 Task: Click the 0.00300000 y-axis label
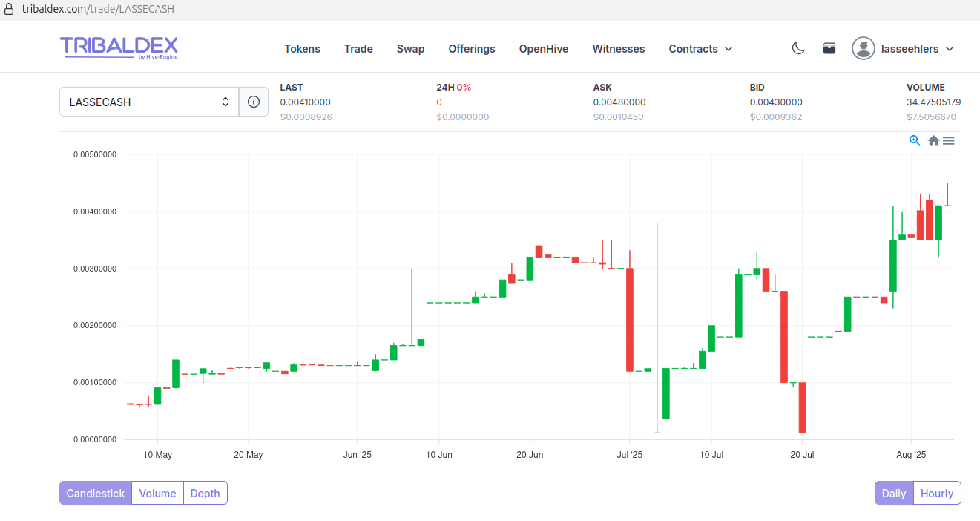point(95,269)
